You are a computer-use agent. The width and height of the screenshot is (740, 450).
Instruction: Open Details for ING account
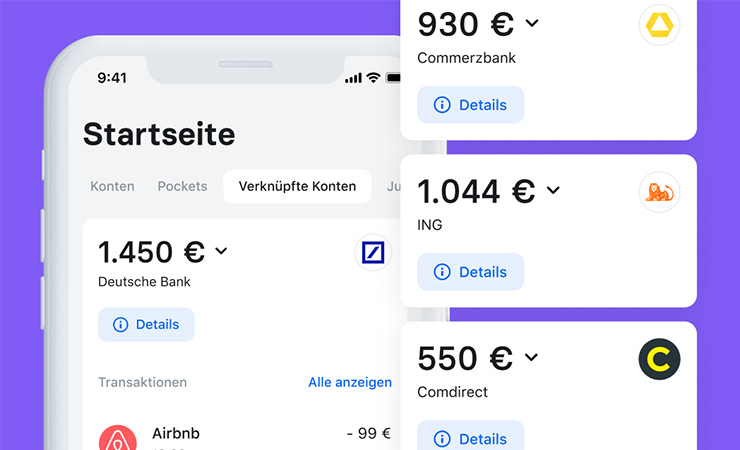(x=471, y=272)
